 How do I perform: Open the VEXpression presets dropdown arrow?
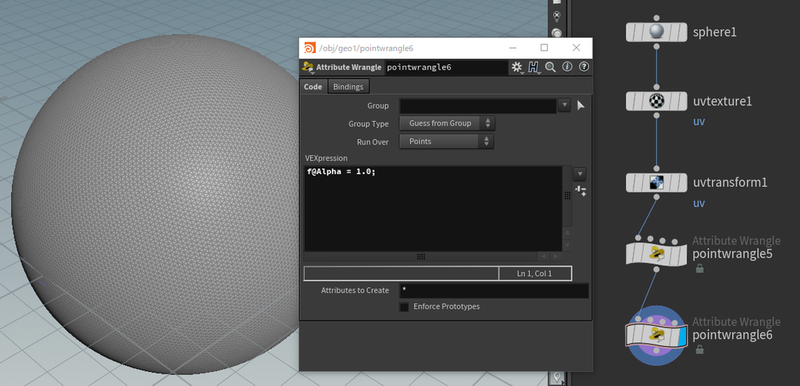click(x=580, y=174)
